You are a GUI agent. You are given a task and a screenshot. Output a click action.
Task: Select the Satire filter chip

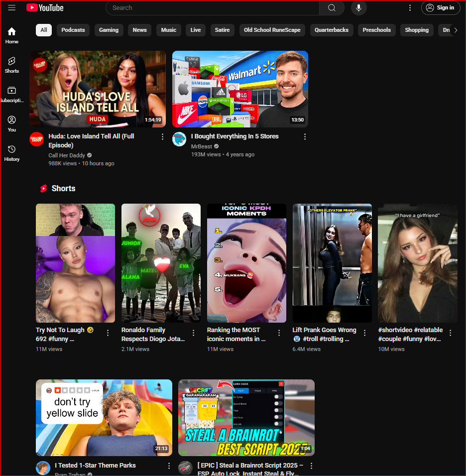[222, 30]
